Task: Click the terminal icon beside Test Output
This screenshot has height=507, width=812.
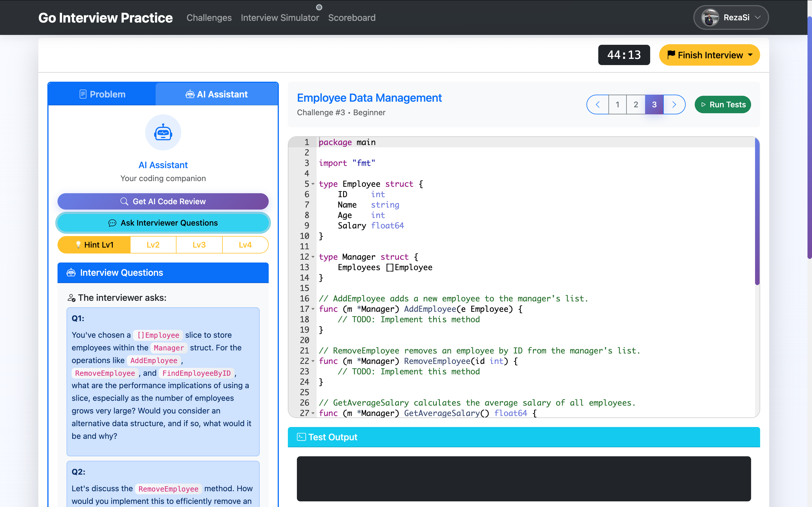Action: [x=301, y=437]
